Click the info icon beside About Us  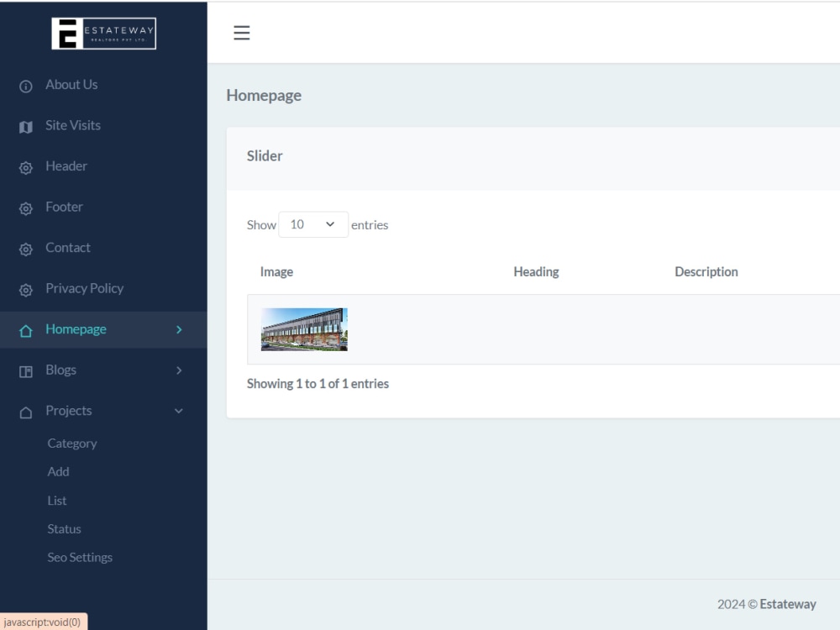coord(26,87)
